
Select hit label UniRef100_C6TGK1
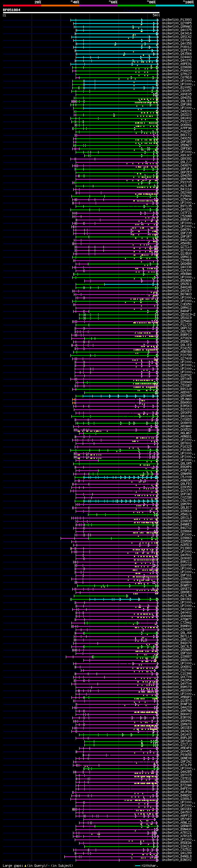click(x=177, y=40)
